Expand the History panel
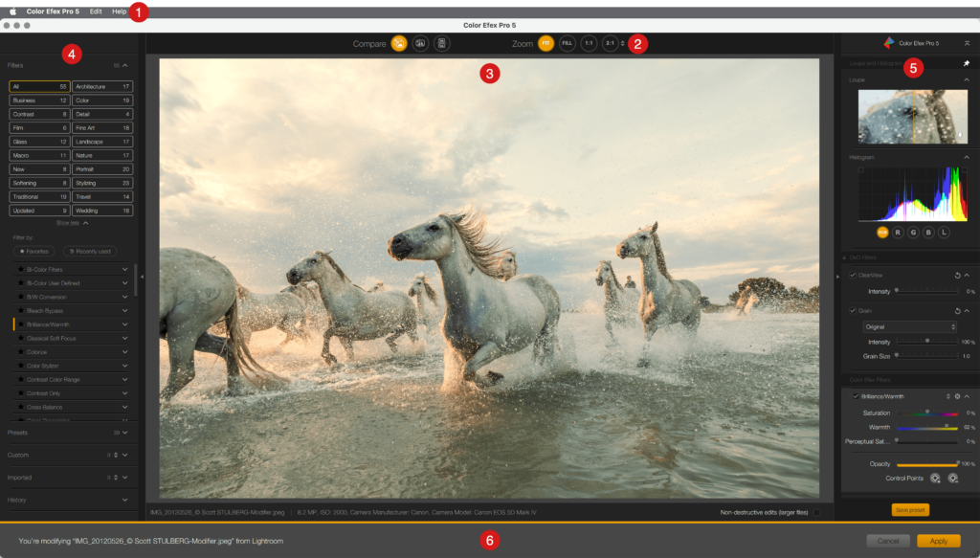 point(124,500)
